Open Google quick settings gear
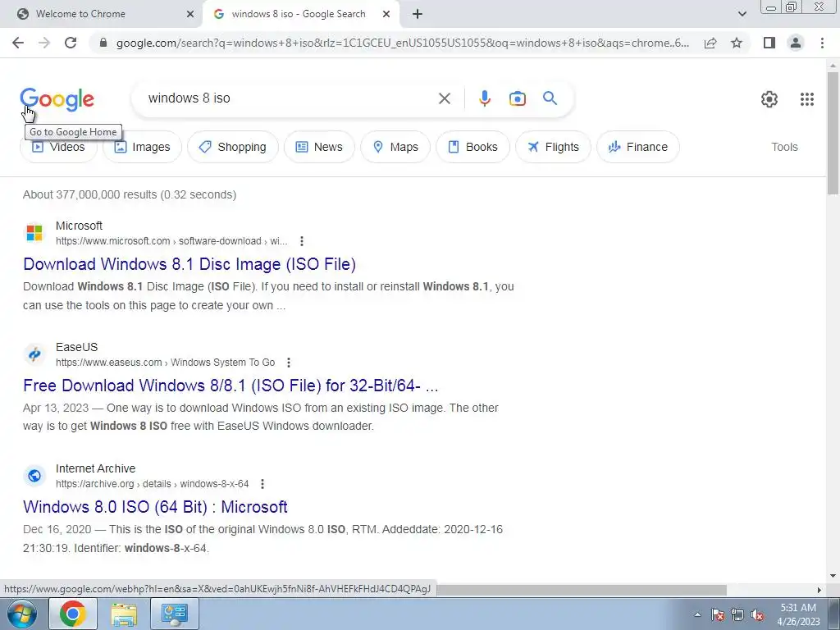Viewport: 840px width, 630px height. tap(769, 99)
